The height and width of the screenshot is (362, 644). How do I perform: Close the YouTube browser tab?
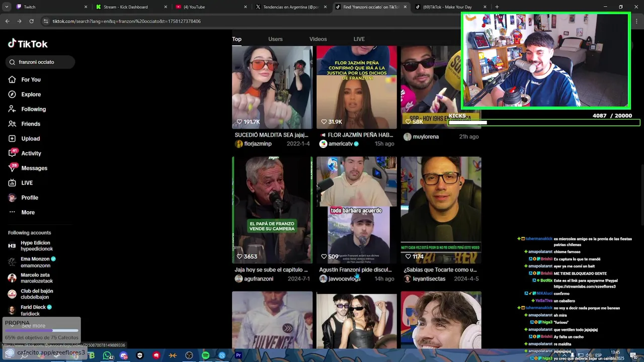click(246, 7)
